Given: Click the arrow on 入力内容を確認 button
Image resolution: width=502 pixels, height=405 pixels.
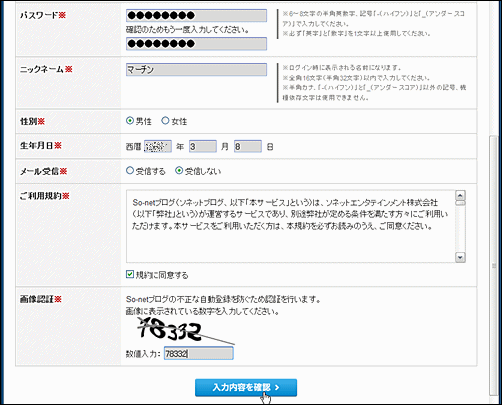Looking at the screenshot, I should [x=277, y=387].
